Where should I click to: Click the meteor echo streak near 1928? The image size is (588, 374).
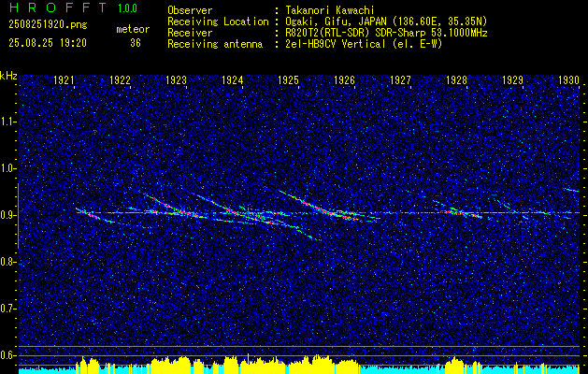(457, 209)
